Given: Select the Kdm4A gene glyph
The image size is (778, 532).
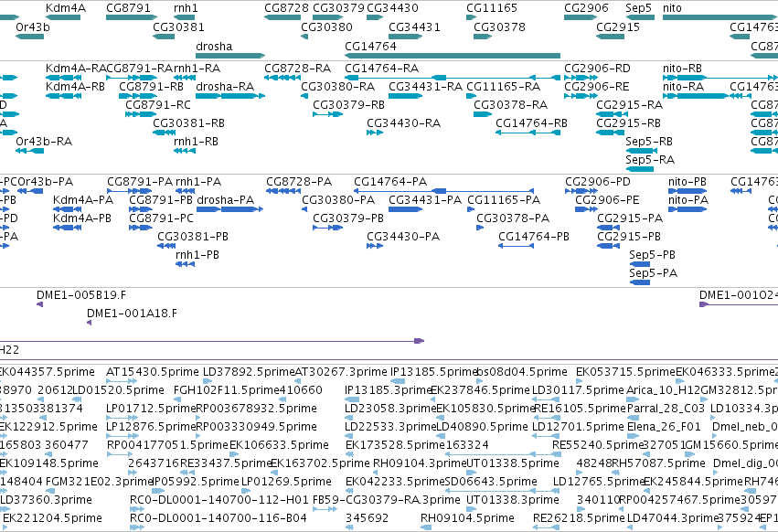Looking at the screenshot, I should (63, 17).
